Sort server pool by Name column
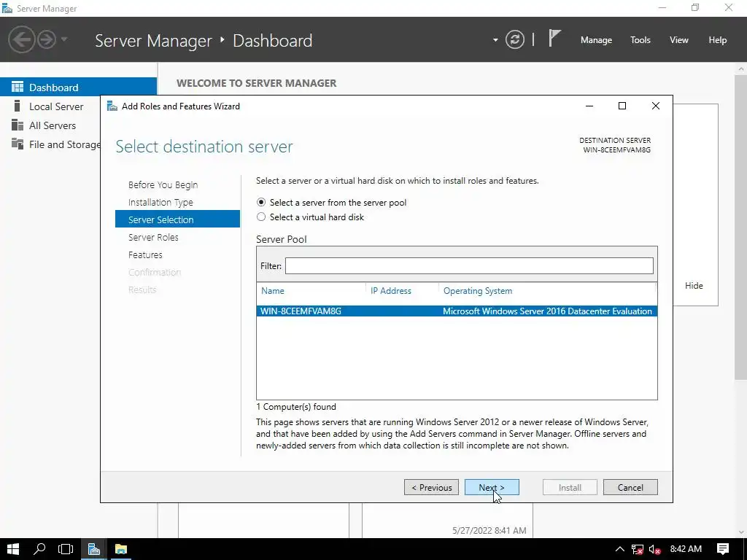The image size is (747, 560). [273, 290]
